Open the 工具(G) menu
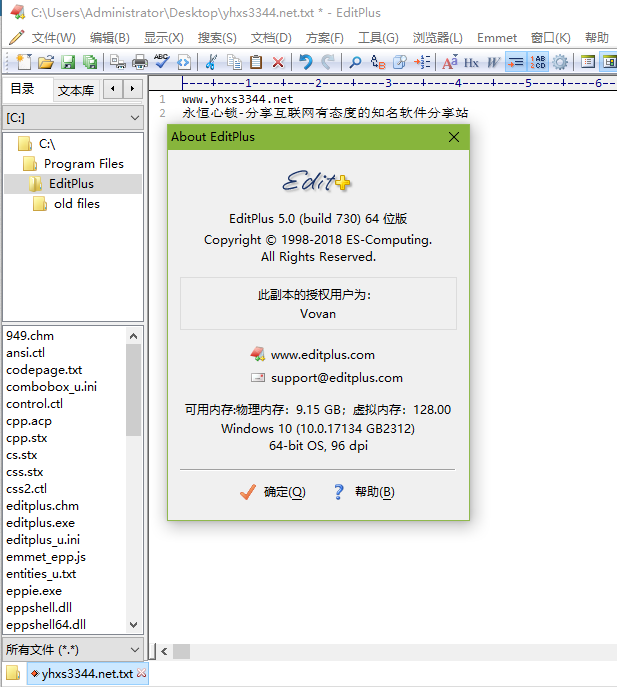 coord(378,38)
